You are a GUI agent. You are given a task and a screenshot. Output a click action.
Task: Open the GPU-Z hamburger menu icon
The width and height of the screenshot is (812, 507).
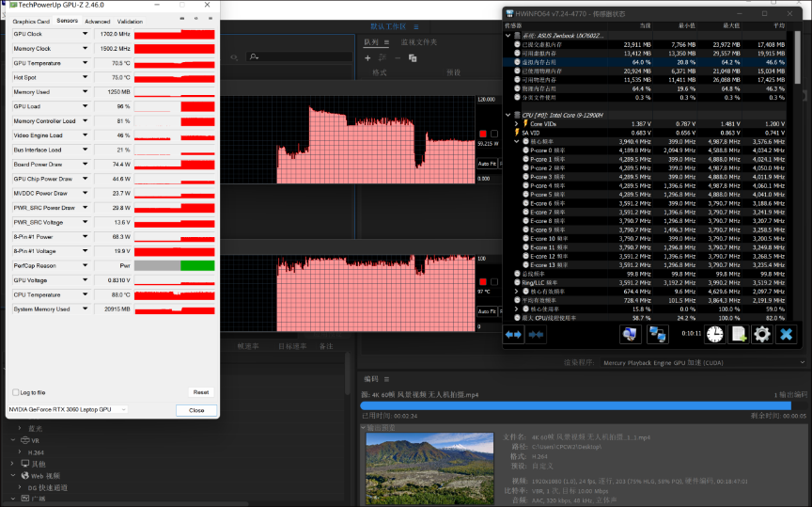[211, 19]
